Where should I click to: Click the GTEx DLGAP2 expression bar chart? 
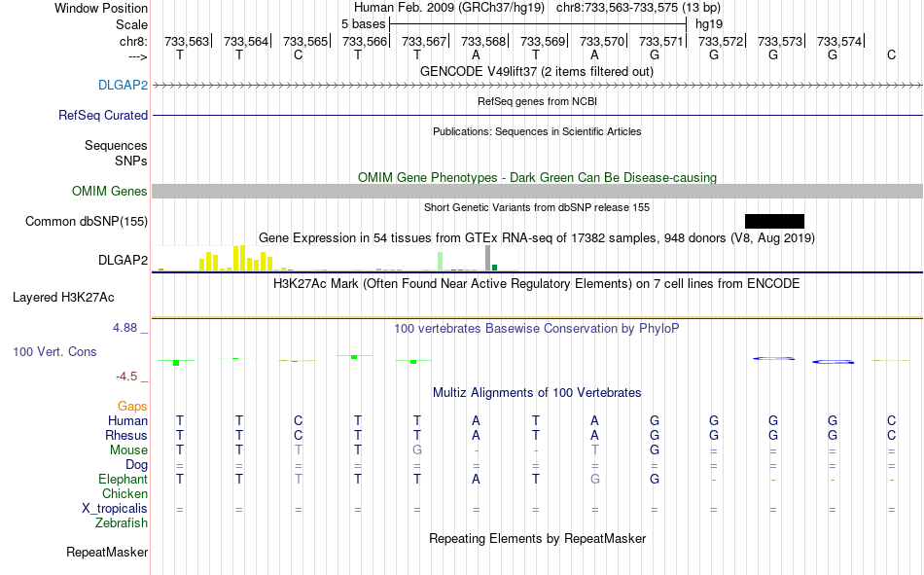tap(336, 258)
